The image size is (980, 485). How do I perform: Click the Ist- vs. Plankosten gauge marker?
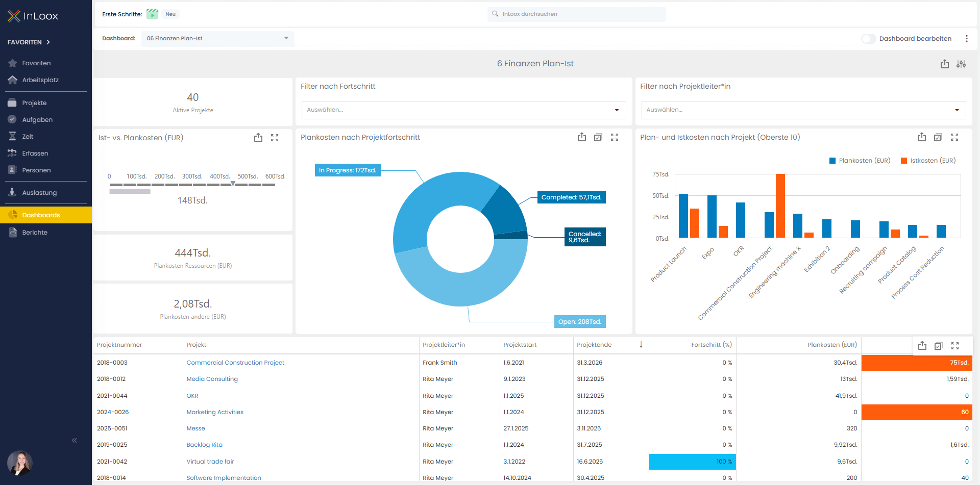pos(233,184)
